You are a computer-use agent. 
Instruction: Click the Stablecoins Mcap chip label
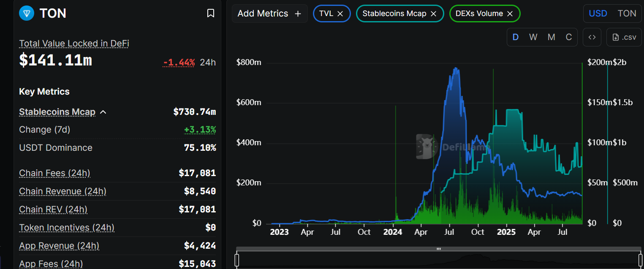(x=394, y=14)
